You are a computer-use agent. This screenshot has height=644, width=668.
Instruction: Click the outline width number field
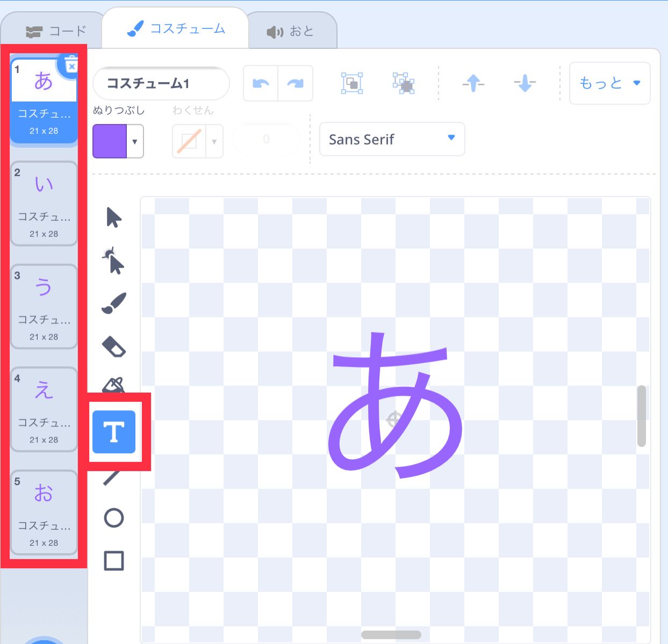(267, 139)
